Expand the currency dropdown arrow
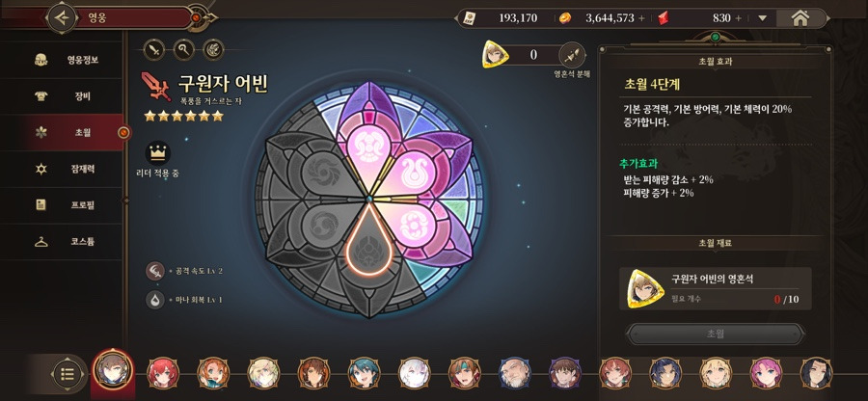Viewport: 868px width, 401px height. [762, 18]
